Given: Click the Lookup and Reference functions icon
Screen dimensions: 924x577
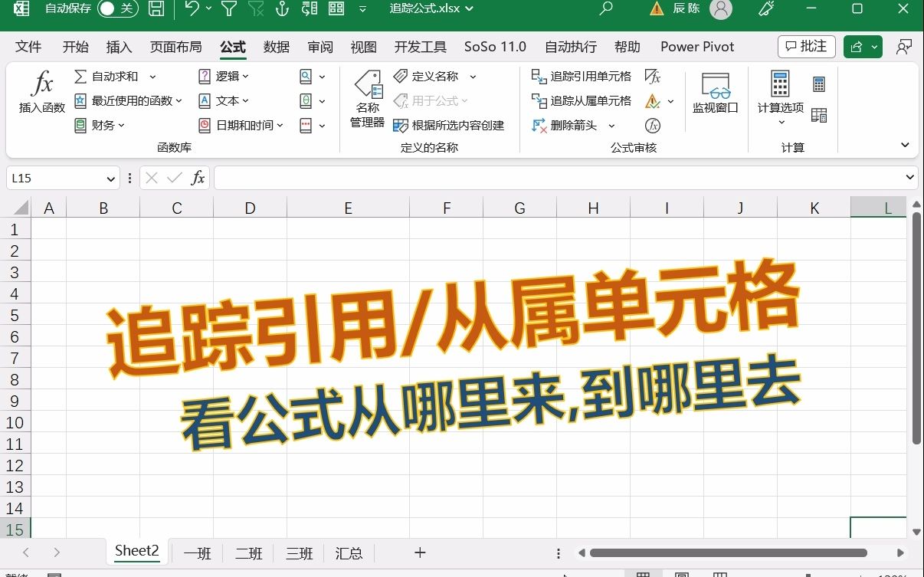Looking at the screenshot, I should 306,77.
